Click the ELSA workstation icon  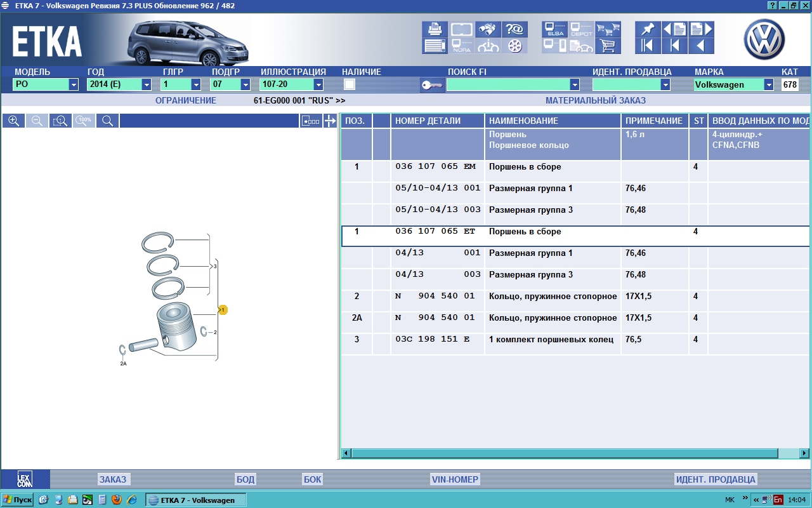(x=554, y=29)
